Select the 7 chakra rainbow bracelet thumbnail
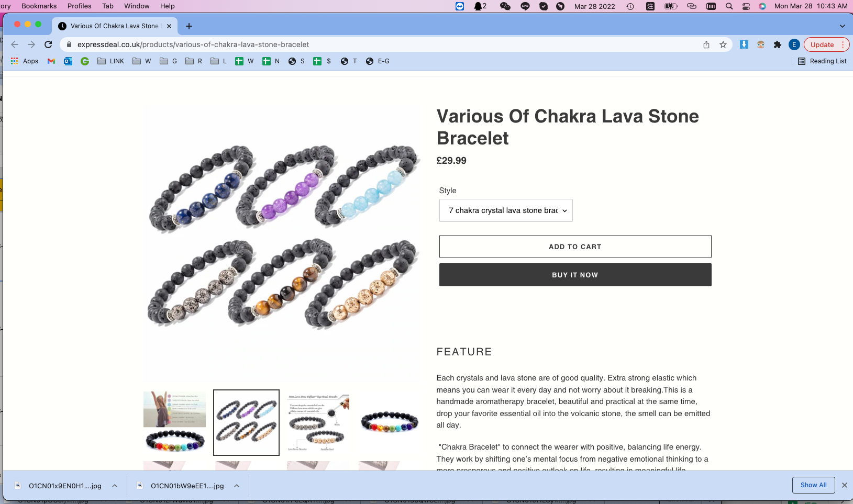853x504 pixels. (390, 422)
